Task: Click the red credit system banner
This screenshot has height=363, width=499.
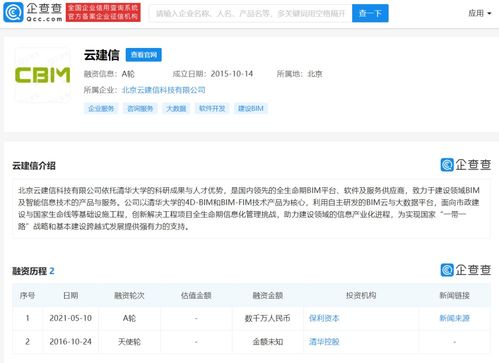Action: (x=103, y=12)
